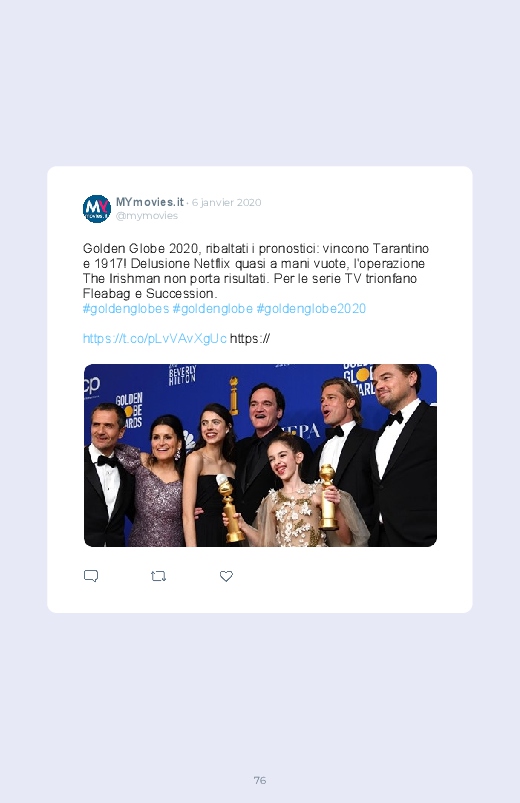Click the Beverly Hilton sign in photo

pyautogui.click(x=182, y=375)
